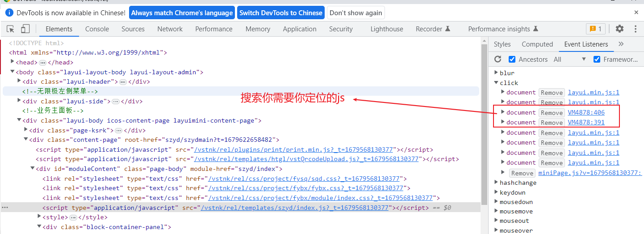Switch to the Console tab
This screenshot has height=234, width=644.
(97, 29)
